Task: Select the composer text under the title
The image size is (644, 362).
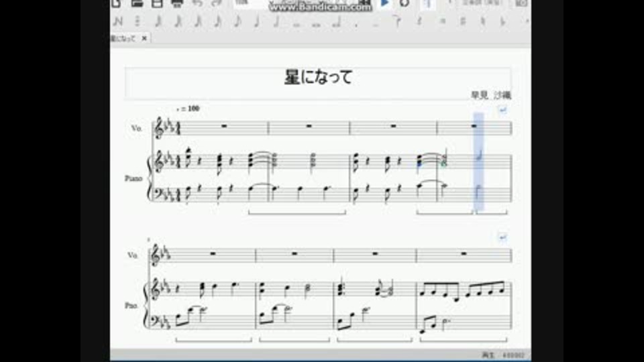Action: pos(491,95)
